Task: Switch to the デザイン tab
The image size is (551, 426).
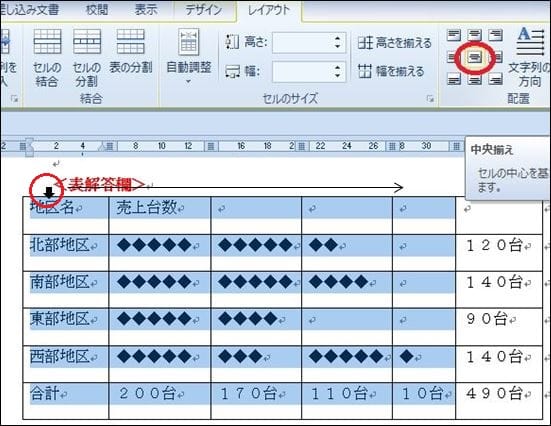Action: tap(203, 10)
